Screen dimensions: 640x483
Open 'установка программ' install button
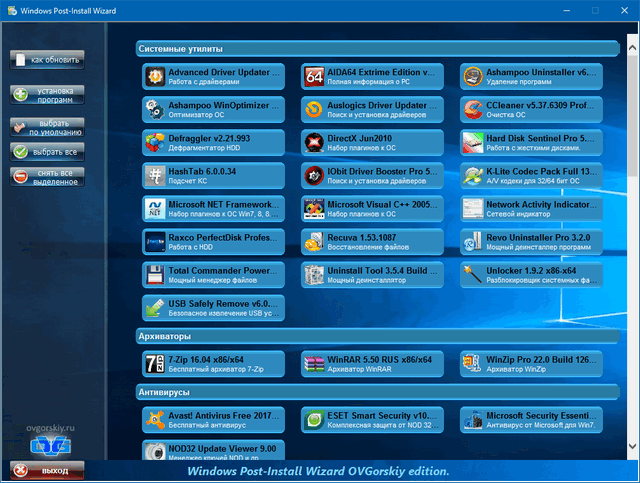(47, 94)
